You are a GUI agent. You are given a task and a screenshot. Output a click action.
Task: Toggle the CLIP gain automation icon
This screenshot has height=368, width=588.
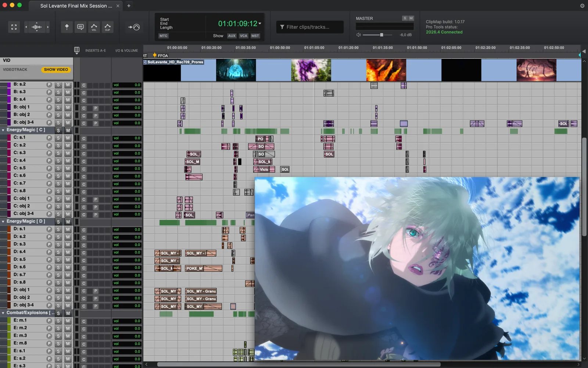[x=108, y=27]
